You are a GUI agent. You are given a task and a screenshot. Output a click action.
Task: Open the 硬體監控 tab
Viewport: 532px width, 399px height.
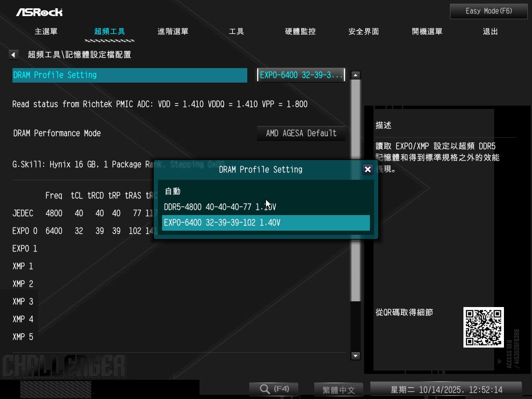point(300,31)
